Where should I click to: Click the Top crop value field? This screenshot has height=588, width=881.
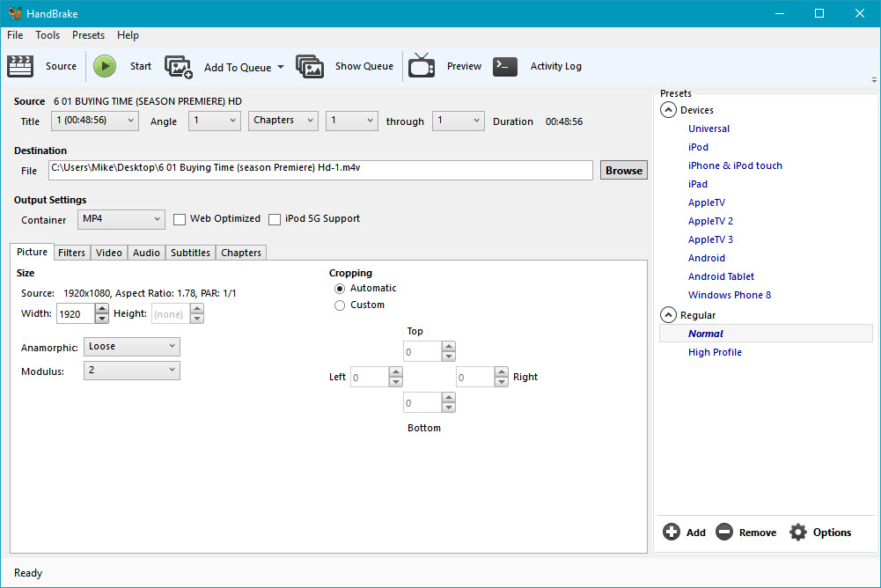[x=422, y=352]
